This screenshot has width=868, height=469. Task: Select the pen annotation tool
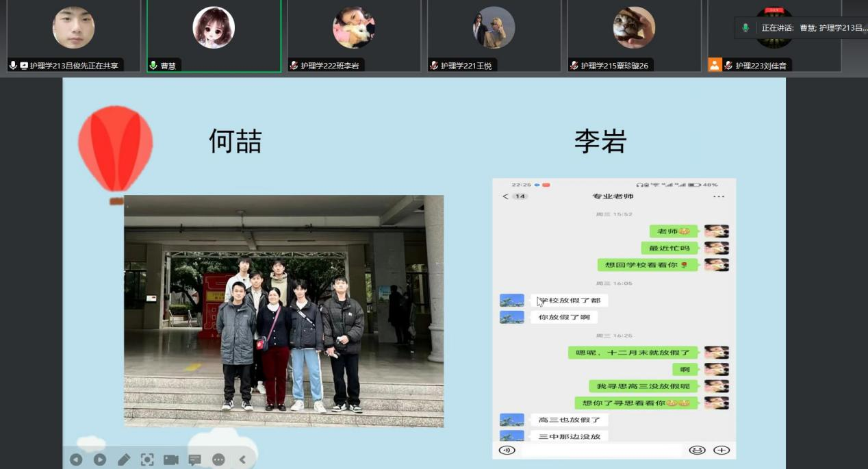pyautogui.click(x=124, y=459)
